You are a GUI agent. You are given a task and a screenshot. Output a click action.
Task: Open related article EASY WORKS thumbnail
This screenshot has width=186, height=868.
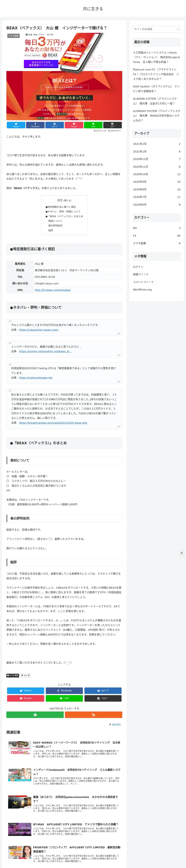20,748
